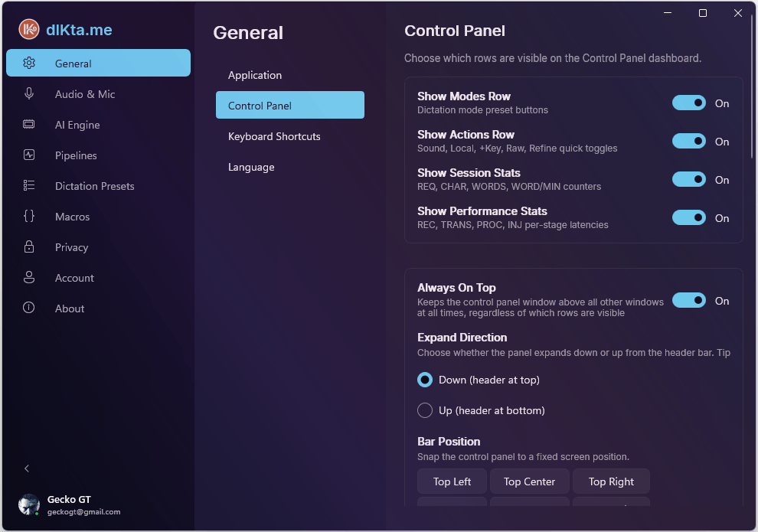Screen dimensions: 758x532
Task: Open the About section
Action: [98, 308]
